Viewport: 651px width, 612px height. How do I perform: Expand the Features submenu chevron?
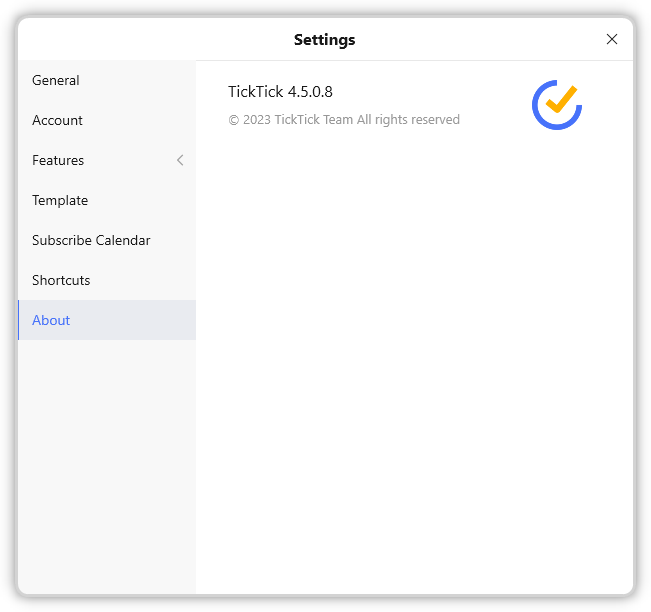click(180, 160)
